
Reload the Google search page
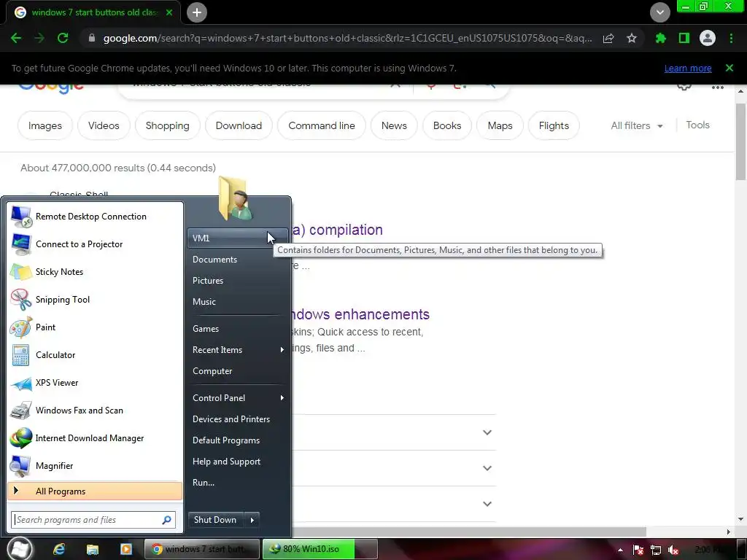pos(63,38)
